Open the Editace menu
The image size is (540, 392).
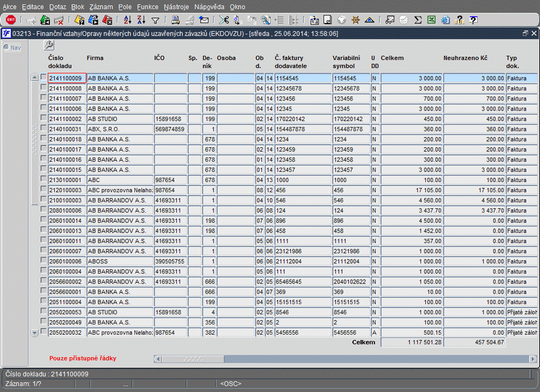tap(32, 6)
